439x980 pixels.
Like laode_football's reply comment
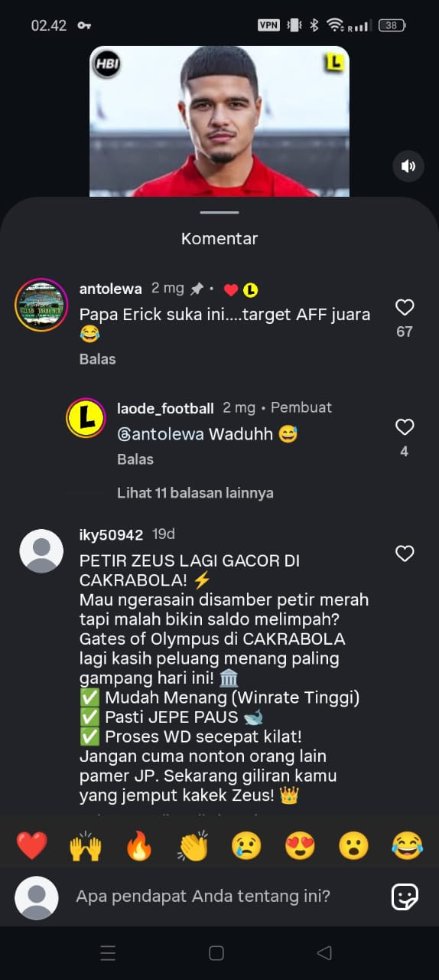[405, 427]
